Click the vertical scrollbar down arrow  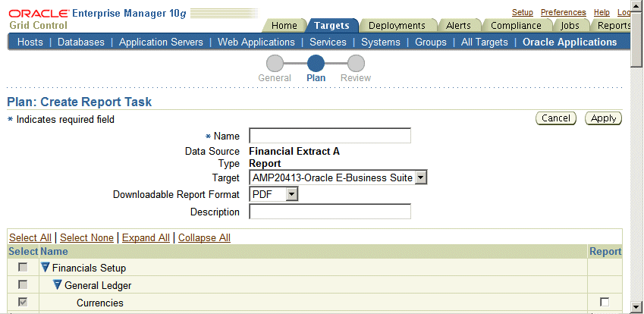[636, 306]
